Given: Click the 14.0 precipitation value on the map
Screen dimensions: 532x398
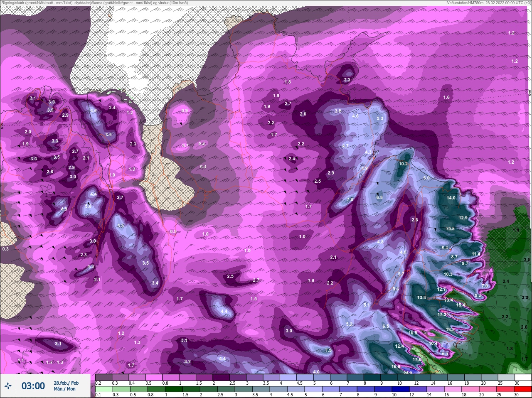Looking at the screenshot, I should 451,198.
